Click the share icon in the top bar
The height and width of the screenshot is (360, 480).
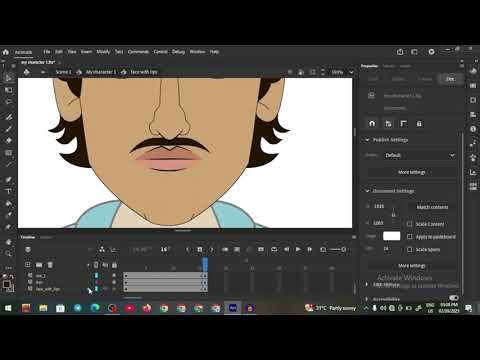coord(400,52)
